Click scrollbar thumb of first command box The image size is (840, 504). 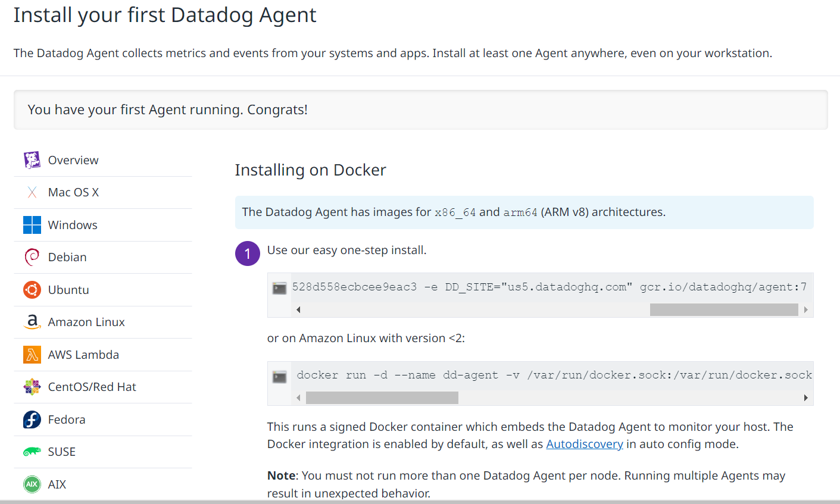(724, 309)
